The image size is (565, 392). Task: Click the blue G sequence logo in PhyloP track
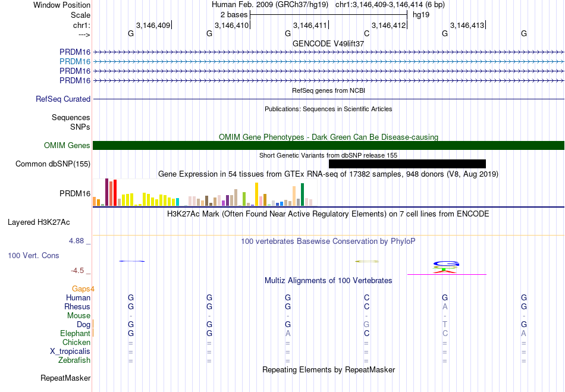pyautogui.click(x=446, y=264)
